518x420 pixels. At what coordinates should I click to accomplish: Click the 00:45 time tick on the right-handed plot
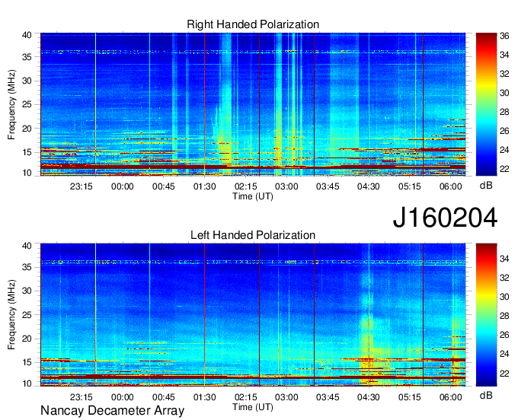click(x=164, y=186)
